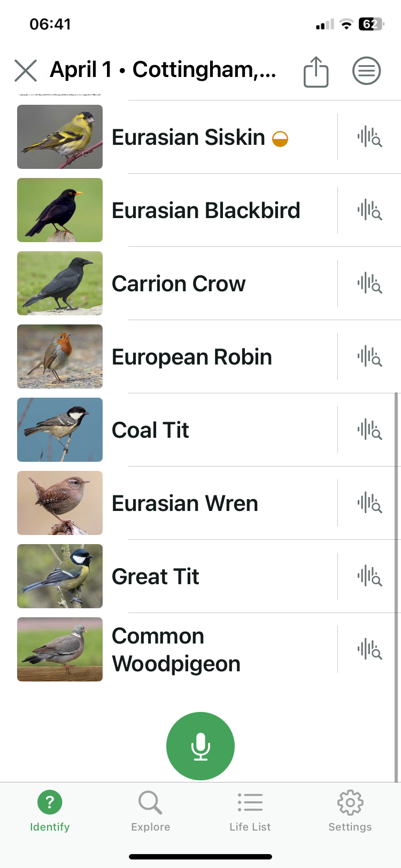The height and width of the screenshot is (868, 401).
Task: Click the vertical scrollbar beside the bird list
Action: click(396, 587)
